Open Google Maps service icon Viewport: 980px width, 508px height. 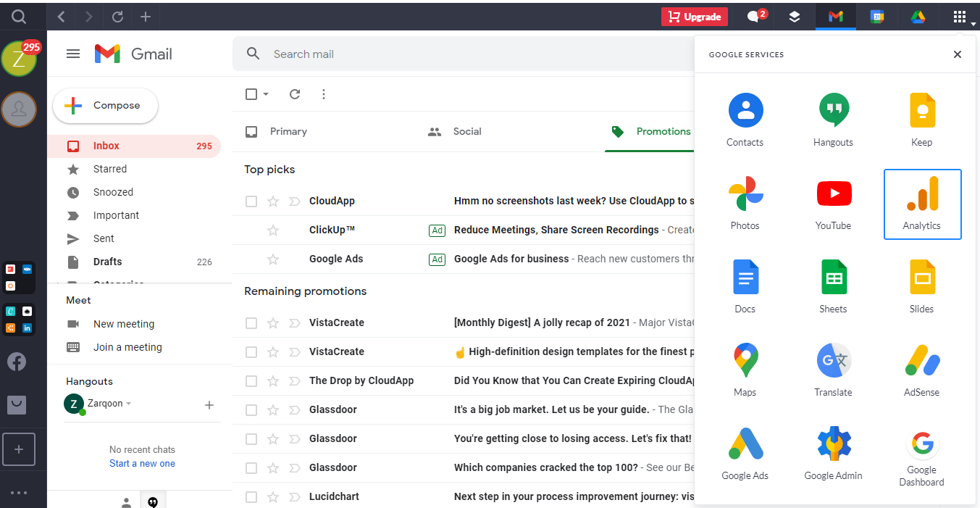(x=745, y=370)
